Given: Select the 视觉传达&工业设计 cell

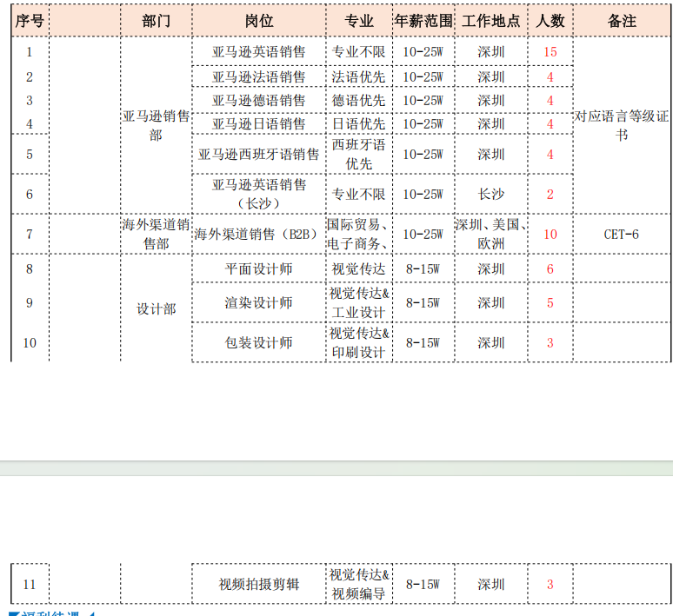Looking at the screenshot, I should [359, 303].
